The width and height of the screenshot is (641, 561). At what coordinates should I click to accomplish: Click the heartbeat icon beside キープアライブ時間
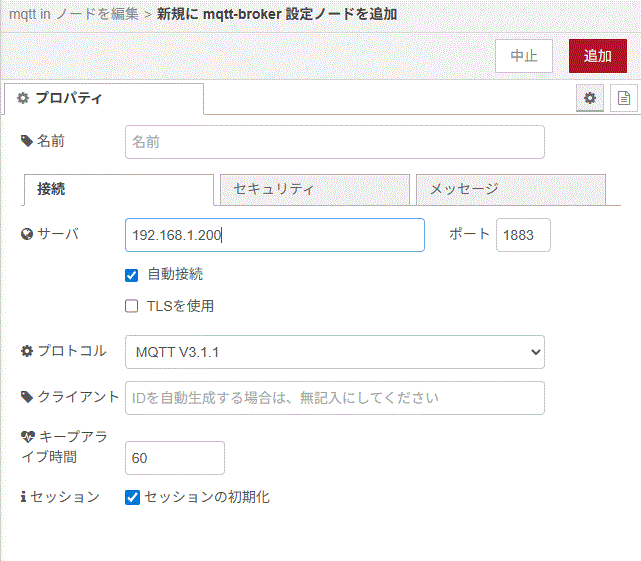28,437
